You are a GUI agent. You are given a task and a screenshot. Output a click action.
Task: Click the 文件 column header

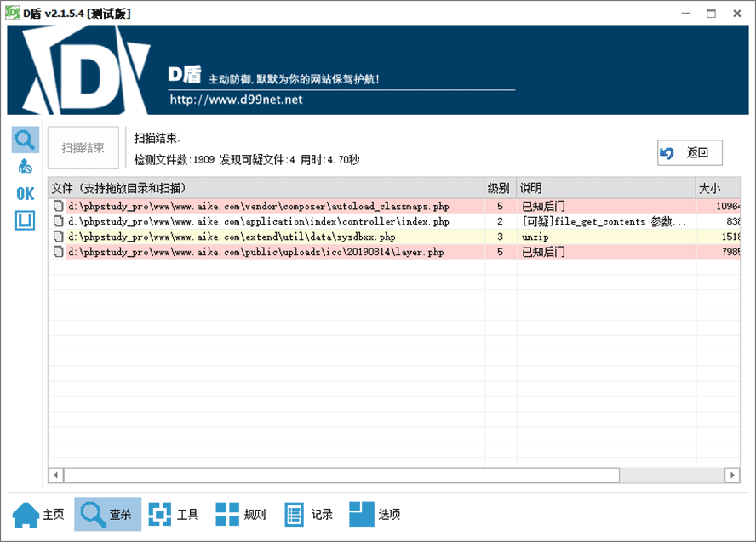click(x=266, y=188)
